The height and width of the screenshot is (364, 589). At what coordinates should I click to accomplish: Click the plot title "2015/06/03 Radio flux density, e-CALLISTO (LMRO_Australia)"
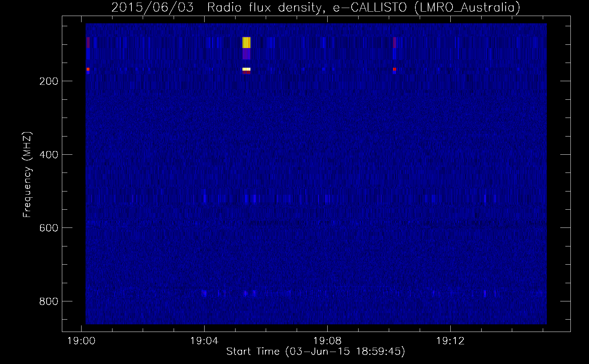coord(316,7)
